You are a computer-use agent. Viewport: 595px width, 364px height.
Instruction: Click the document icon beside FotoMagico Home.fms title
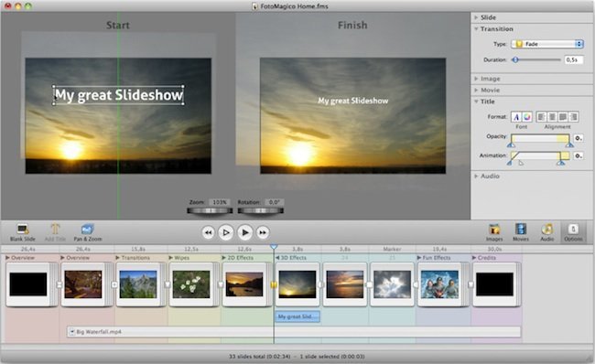(x=255, y=6)
